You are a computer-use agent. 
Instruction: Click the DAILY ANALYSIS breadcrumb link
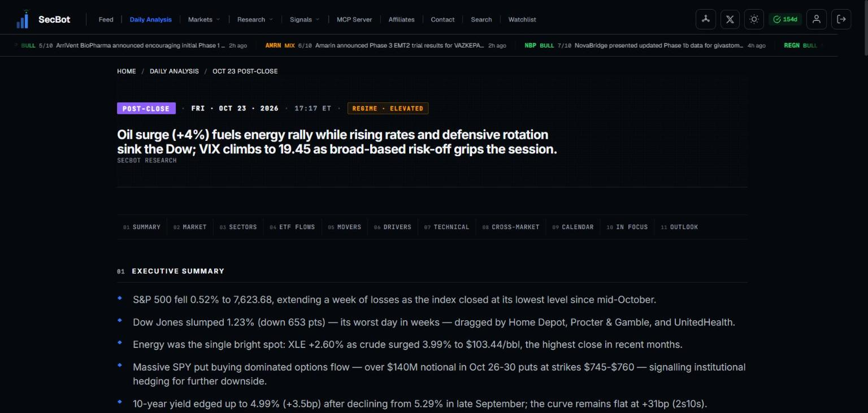coord(174,71)
